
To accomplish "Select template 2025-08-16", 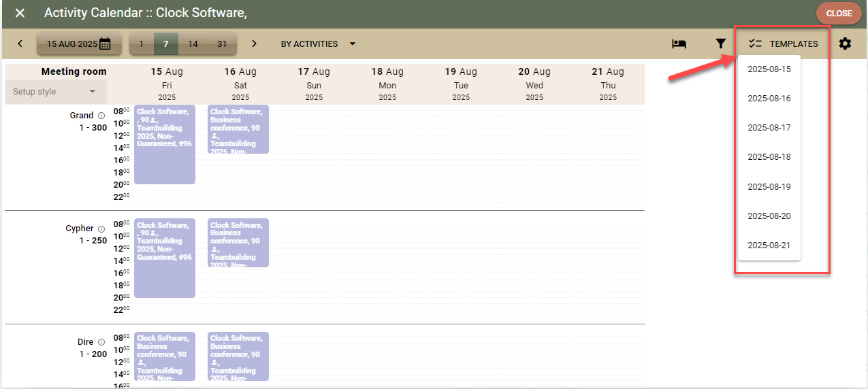I will tap(769, 99).
